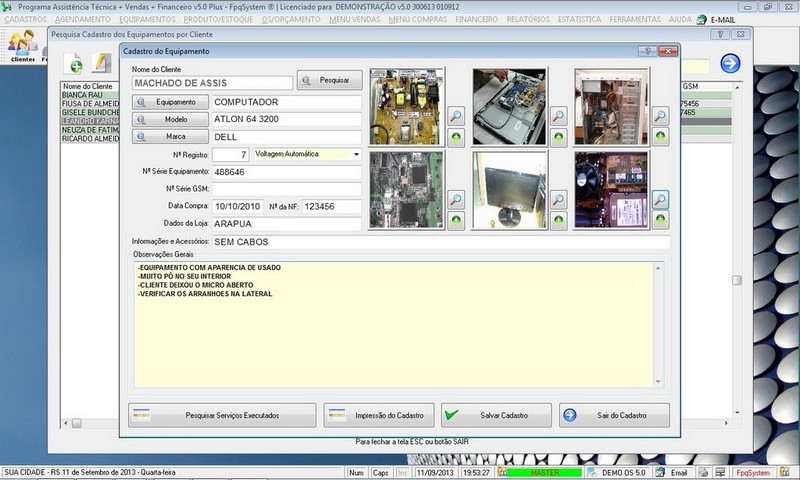Viewport: 800px width, 480px height.
Task: Upload image for monitor photo slot
Action: [559, 220]
